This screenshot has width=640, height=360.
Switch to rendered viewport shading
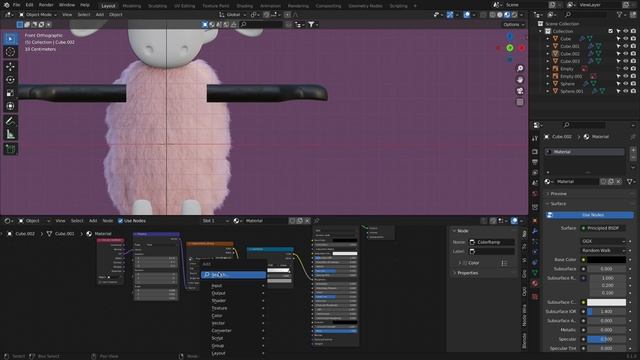tap(515, 15)
